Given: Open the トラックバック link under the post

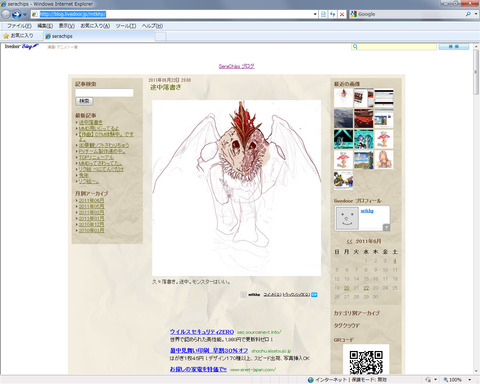Looking at the screenshot, I should point(296,295).
